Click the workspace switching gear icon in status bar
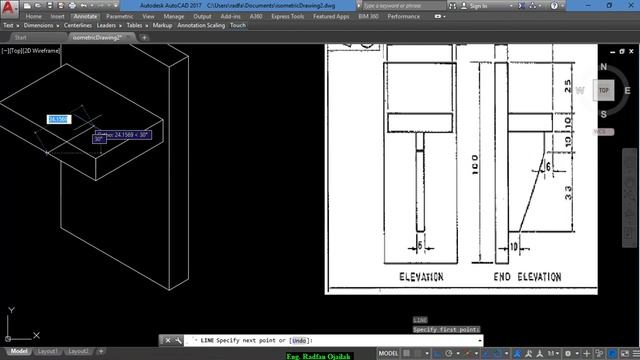Viewport: 640px width, 360px height. pos(568,353)
